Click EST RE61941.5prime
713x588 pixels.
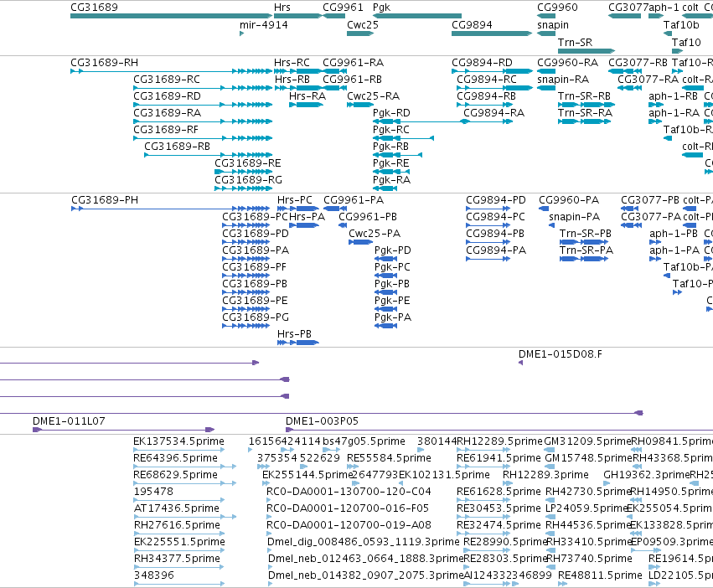point(483,467)
